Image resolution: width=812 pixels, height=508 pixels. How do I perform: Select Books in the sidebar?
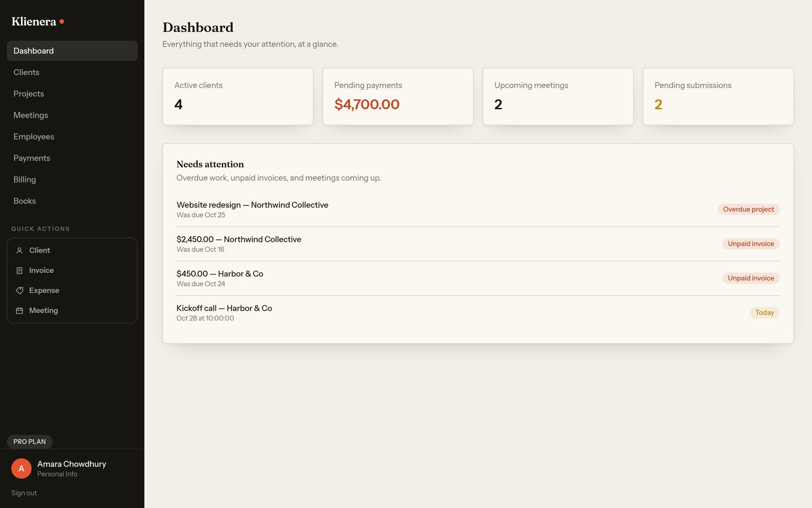[x=72, y=201]
